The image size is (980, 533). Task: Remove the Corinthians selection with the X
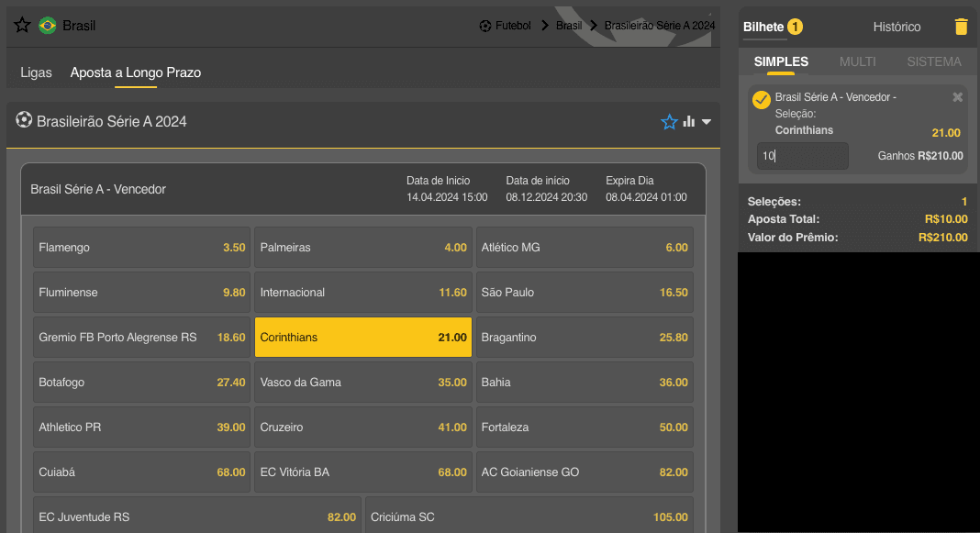pos(957,97)
